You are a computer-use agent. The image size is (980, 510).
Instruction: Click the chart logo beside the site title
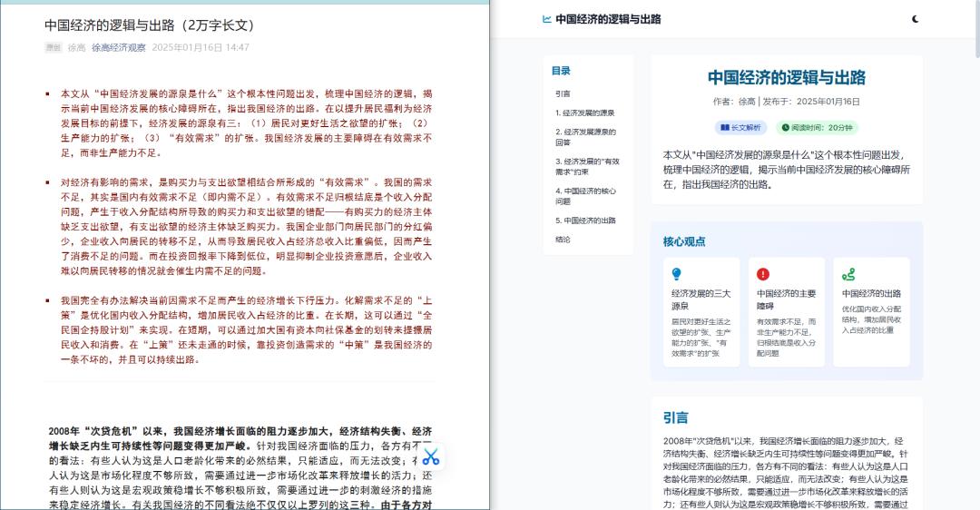pos(547,19)
